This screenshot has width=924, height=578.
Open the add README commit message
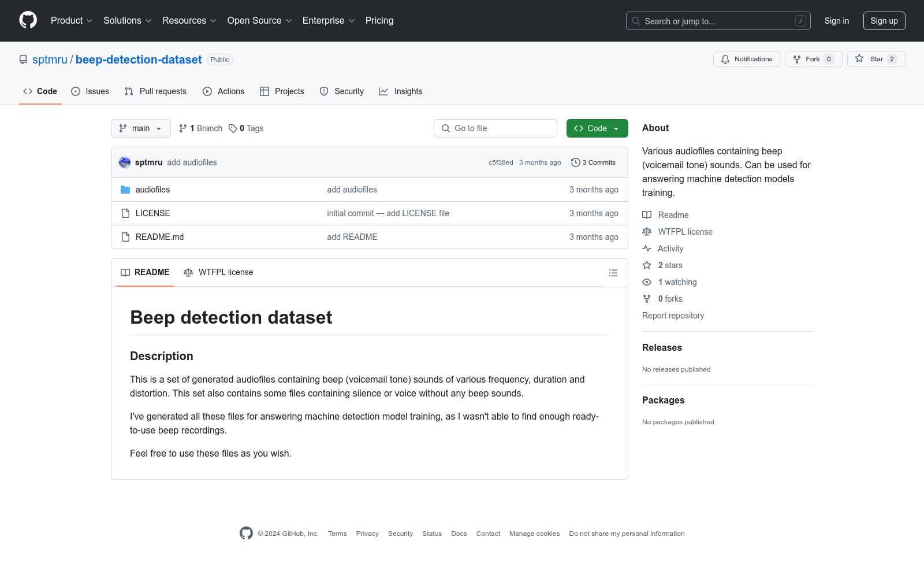(352, 237)
